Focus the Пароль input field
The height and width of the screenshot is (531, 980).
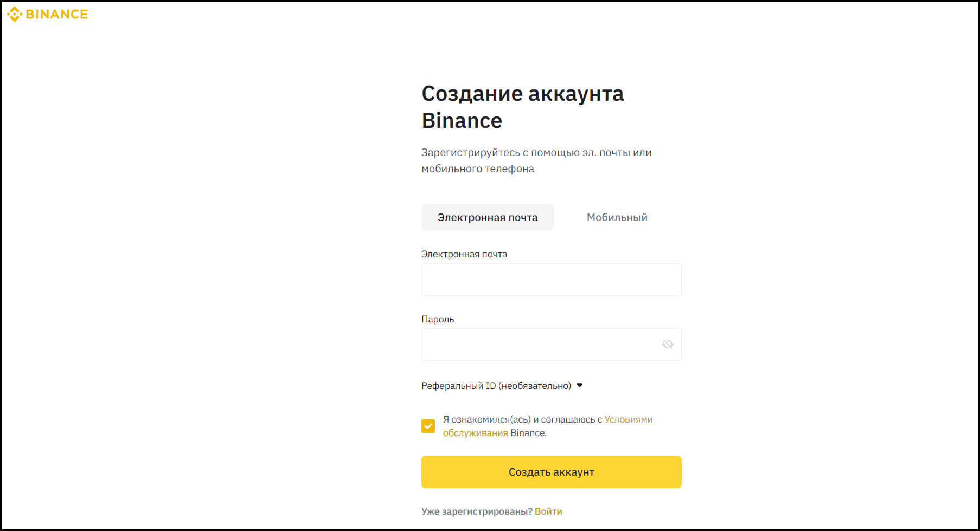click(x=552, y=345)
